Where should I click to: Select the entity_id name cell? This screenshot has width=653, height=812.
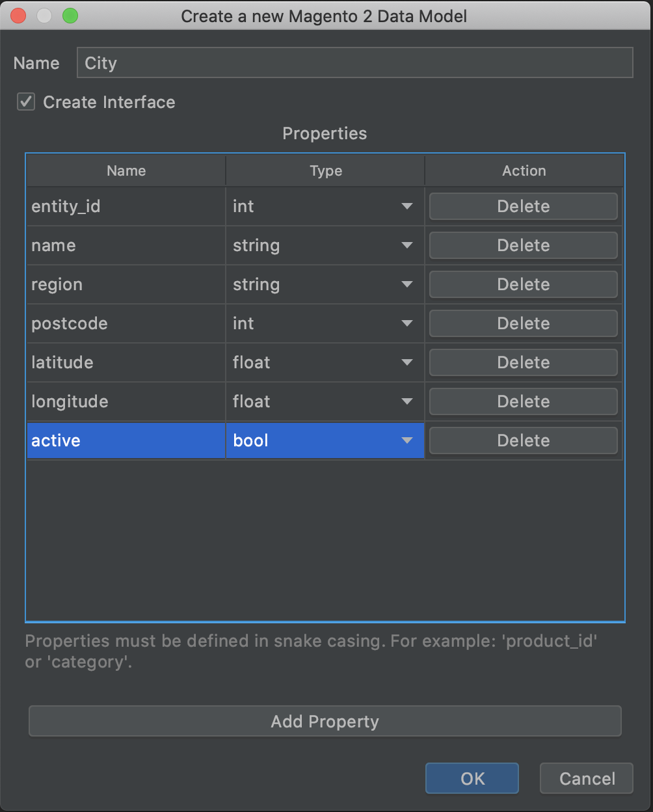pos(126,206)
